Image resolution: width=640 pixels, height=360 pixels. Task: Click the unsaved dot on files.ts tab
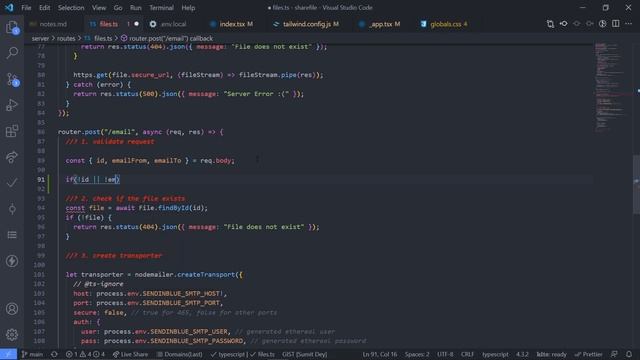(x=136, y=24)
